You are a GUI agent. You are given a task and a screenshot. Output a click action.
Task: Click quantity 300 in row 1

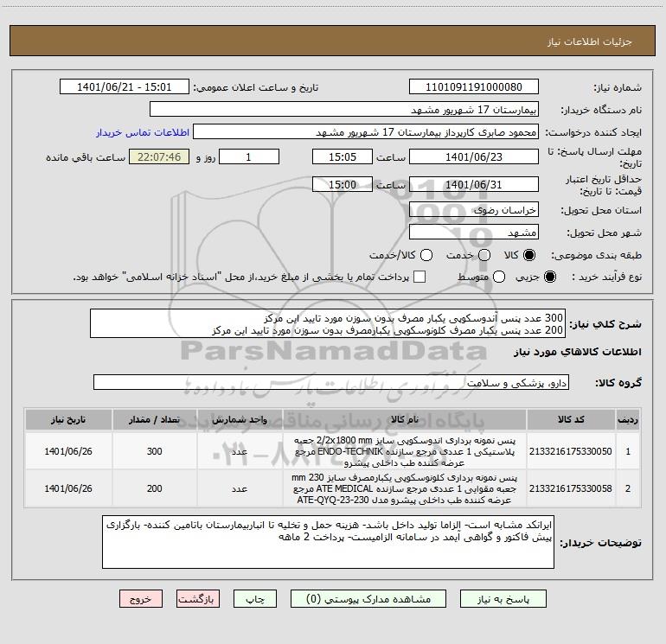(154, 451)
